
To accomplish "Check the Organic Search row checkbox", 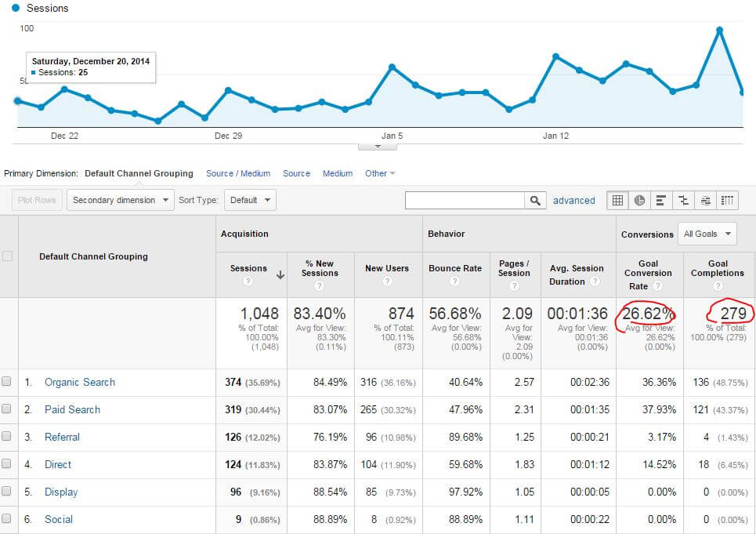I will coord(7,382).
